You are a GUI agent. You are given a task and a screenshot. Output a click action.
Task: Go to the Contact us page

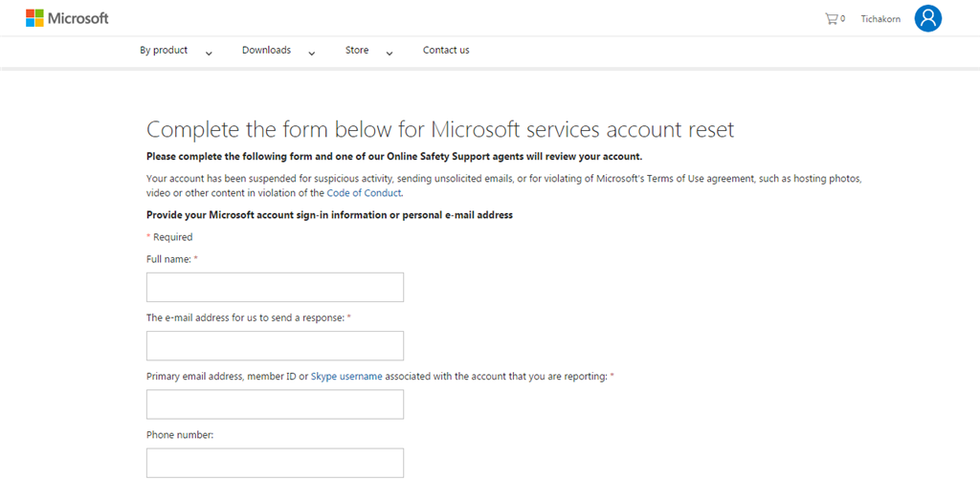point(446,50)
